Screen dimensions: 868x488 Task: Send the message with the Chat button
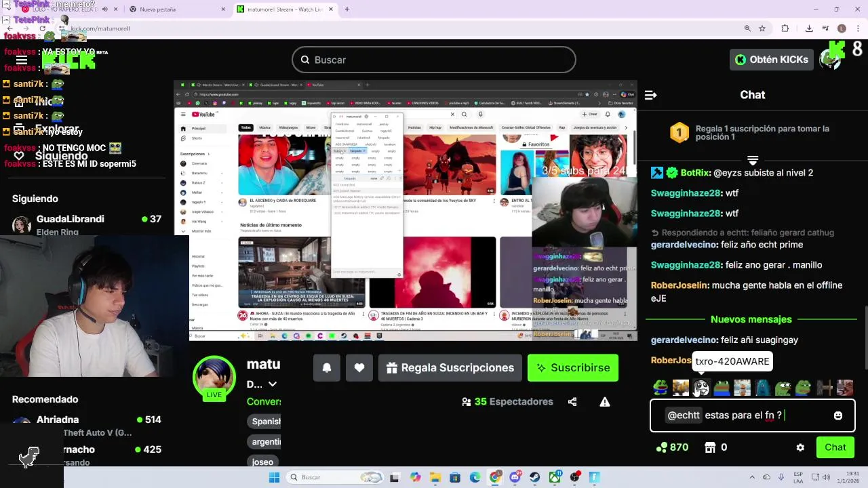(x=835, y=447)
